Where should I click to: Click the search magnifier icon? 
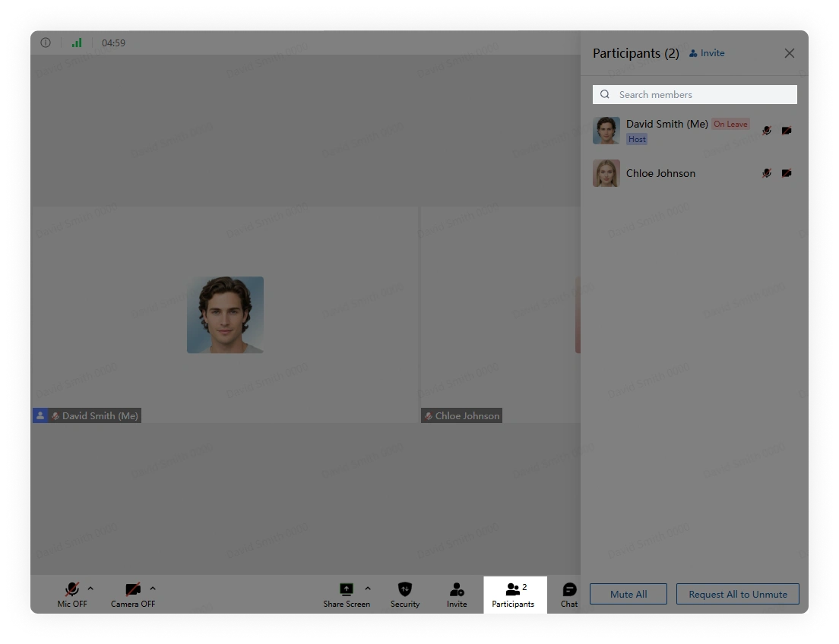[605, 94]
